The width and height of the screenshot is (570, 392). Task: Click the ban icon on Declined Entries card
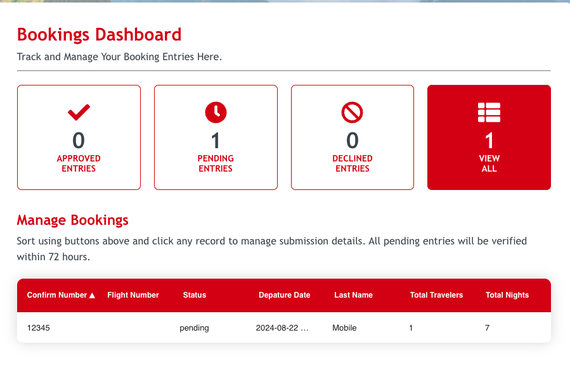(x=353, y=112)
